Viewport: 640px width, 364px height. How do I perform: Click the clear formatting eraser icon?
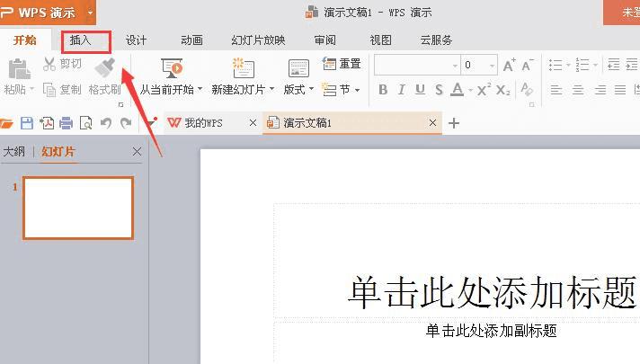(x=527, y=89)
